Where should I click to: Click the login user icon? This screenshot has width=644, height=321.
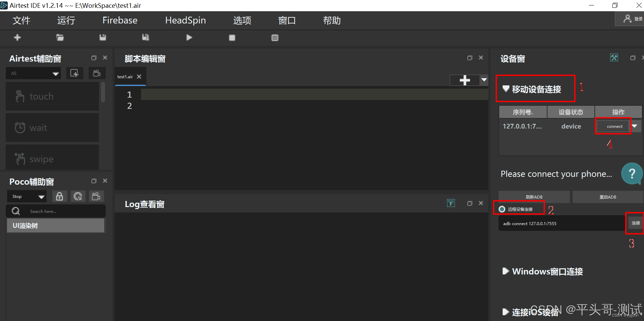pos(627,19)
